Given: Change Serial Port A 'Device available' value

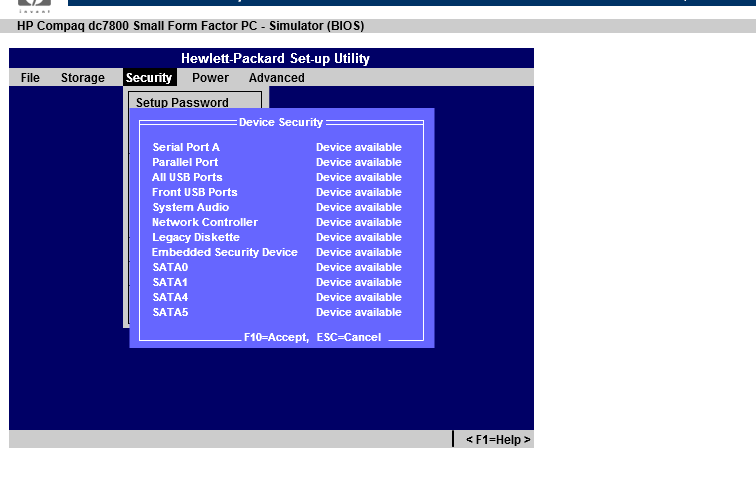Looking at the screenshot, I should pyautogui.click(x=359, y=147).
